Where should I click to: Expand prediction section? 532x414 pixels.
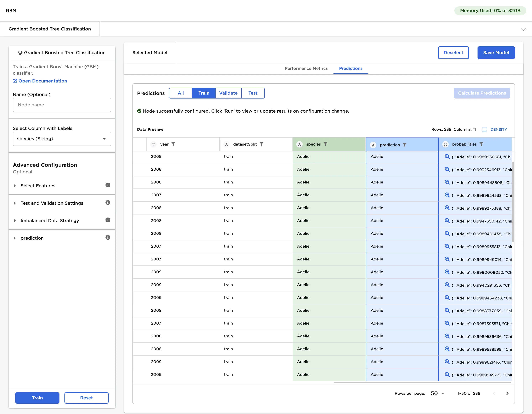[x=15, y=238]
